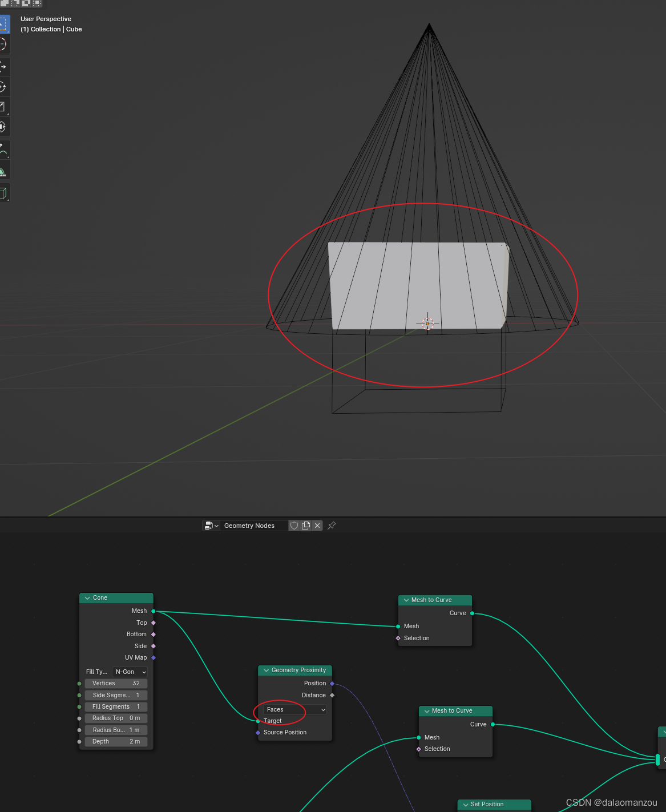Collapse the Cone node
The height and width of the screenshot is (812, 666).
87,598
